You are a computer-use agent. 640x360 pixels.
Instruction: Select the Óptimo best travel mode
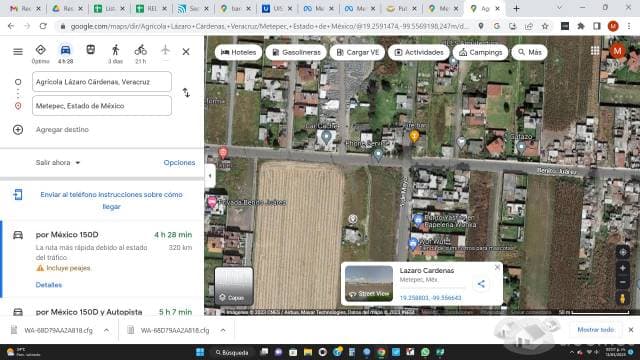(40, 54)
